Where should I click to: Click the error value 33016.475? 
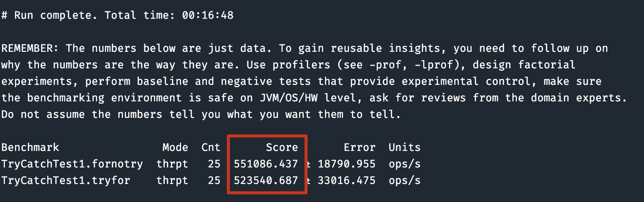[346, 181]
